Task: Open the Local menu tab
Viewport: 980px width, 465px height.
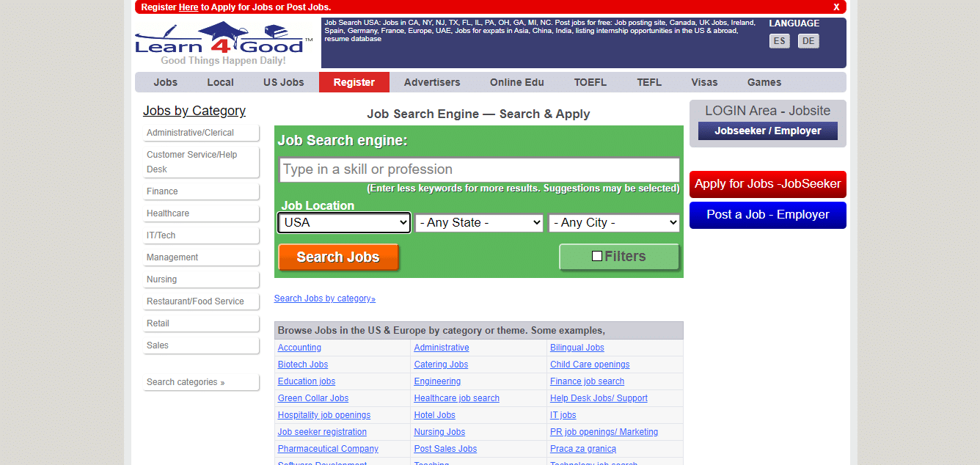Action: [220, 82]
